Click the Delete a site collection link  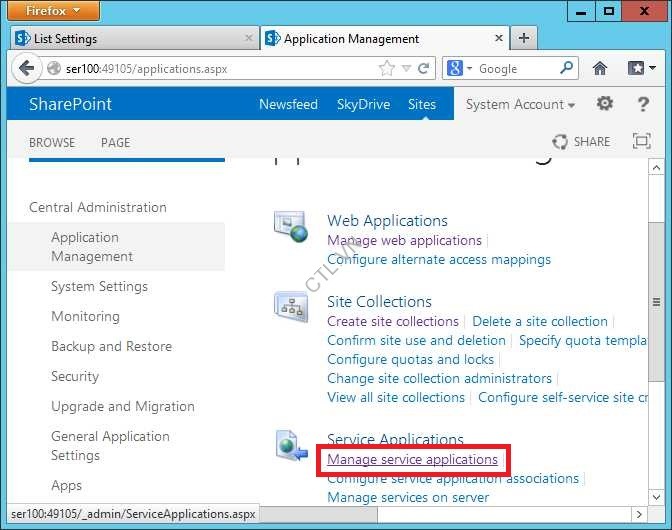click(539, 321)
